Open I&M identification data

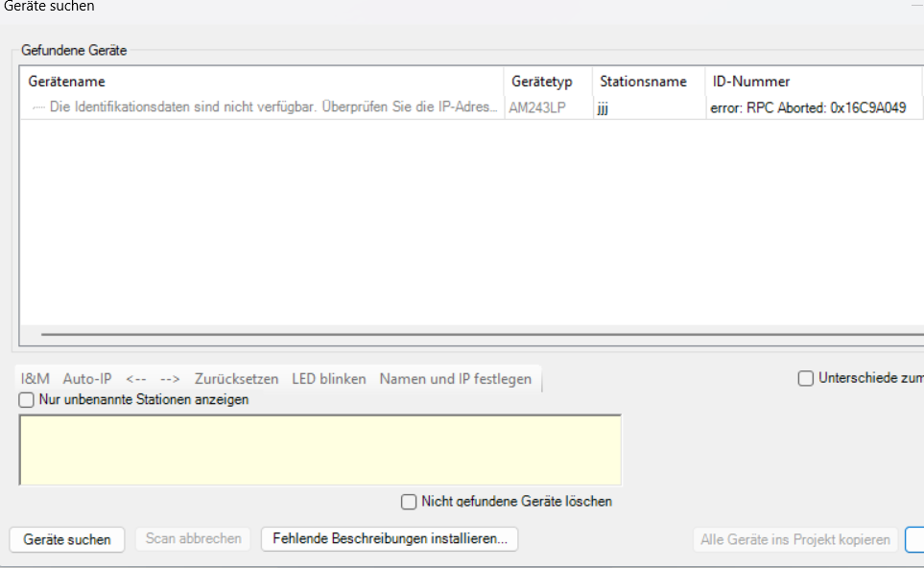pos(36,379)
